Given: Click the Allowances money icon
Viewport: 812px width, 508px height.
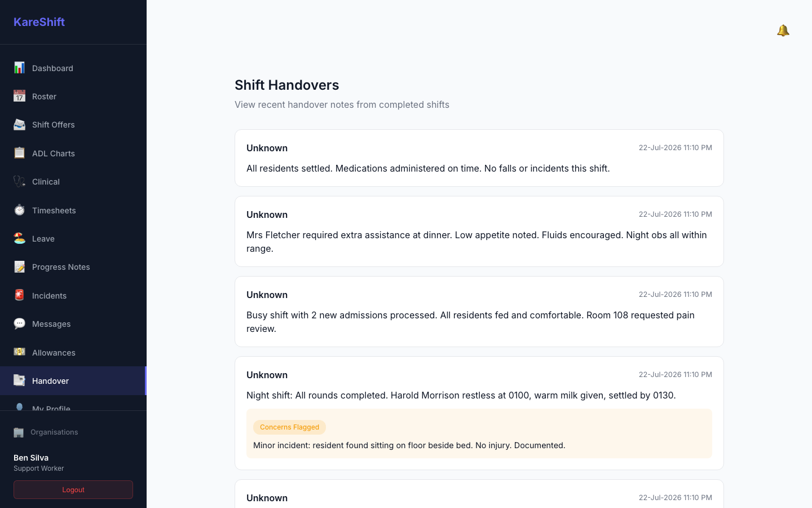Looking at the screenshot, I should pos(19,352).
